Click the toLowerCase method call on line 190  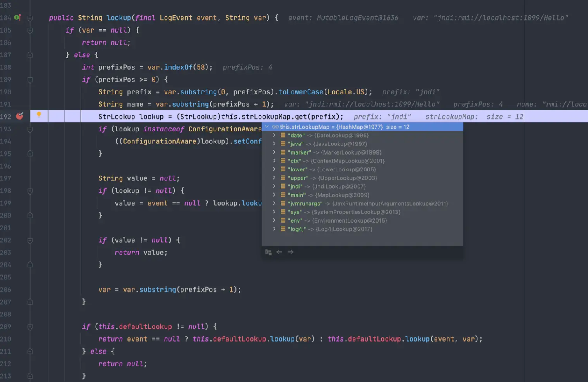(301, 92)
